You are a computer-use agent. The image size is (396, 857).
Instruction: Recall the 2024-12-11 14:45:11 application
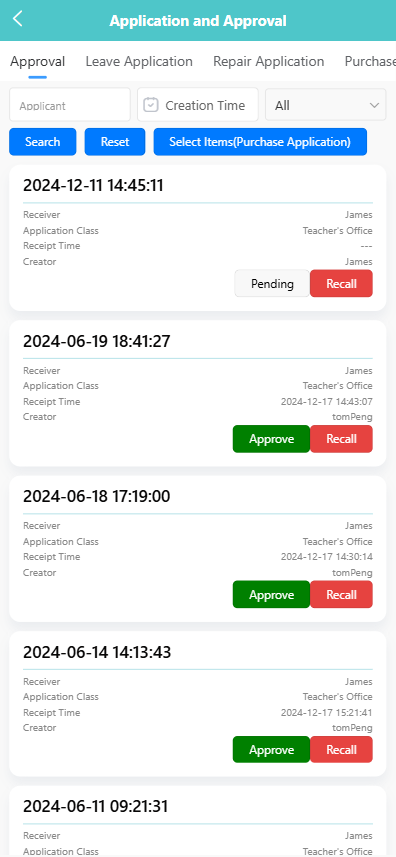pyautogui.click(x=341, y=284)
